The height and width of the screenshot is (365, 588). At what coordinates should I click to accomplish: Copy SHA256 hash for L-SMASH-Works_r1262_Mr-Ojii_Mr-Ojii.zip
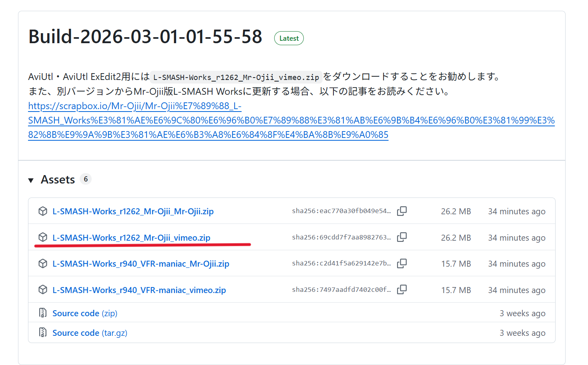point(401,211)
